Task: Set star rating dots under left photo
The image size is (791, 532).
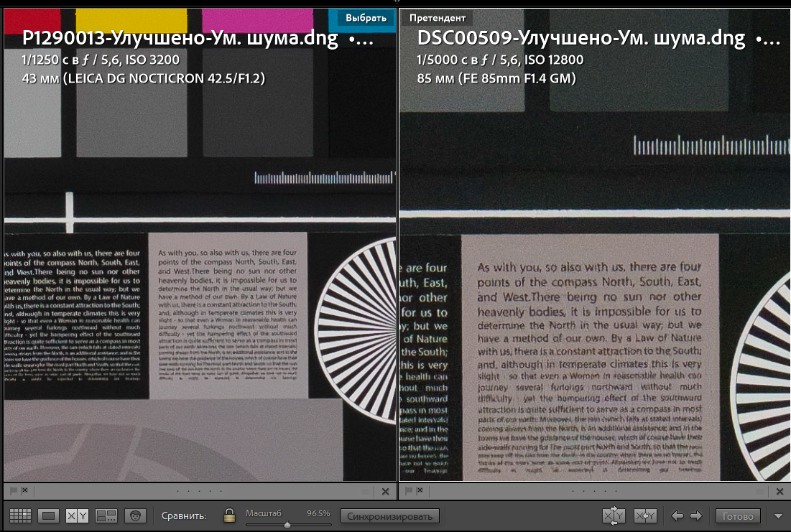Action: (x=199, y=490)
